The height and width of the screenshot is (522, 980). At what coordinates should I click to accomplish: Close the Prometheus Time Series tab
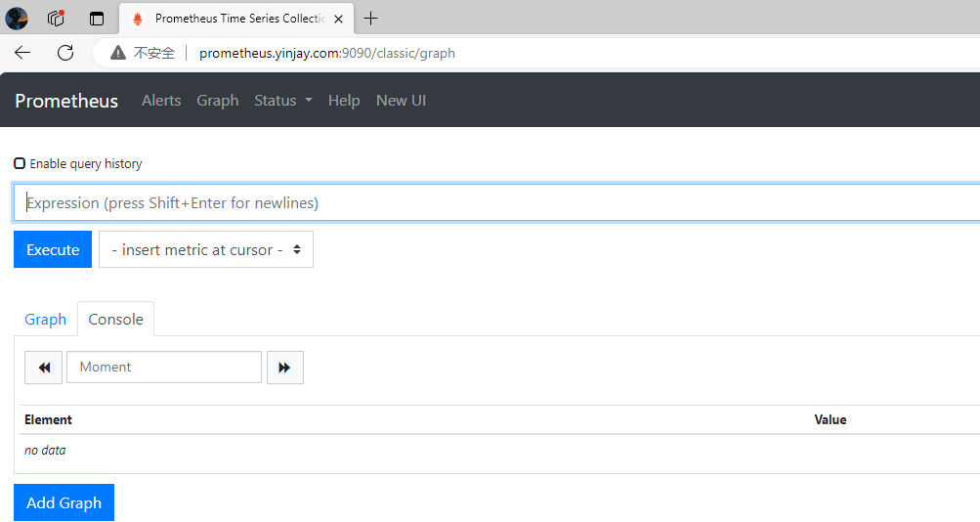[338, 19]
